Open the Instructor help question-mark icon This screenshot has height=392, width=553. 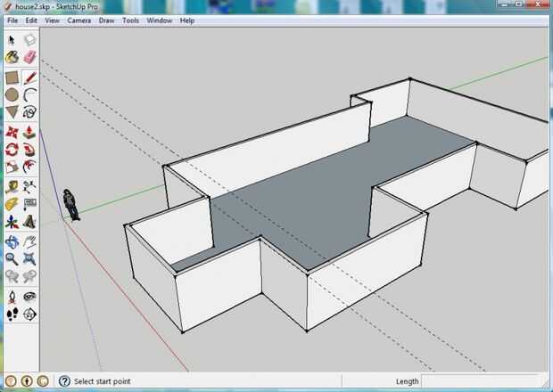pyautogui.click(x=64, y=381)
